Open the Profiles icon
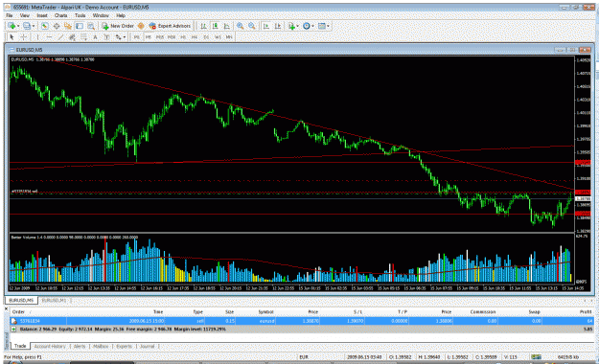The width and height of the screenshot is (599, 364). coord(27,26)
